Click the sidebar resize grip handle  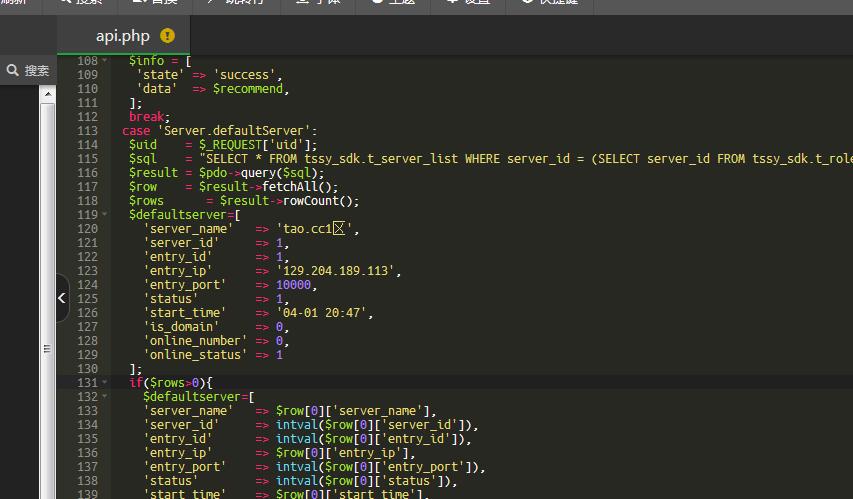[47, 349]
